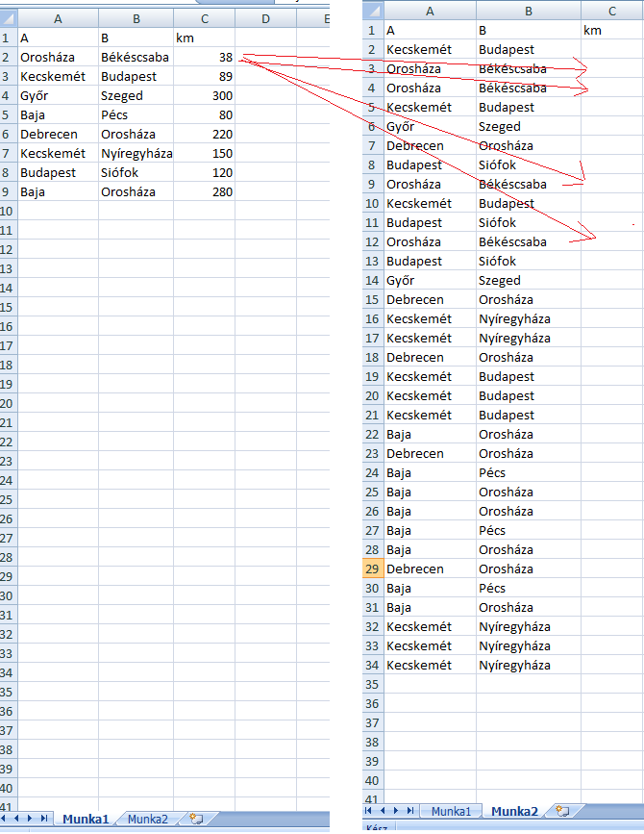Click Nyíregyháza in row 16 of right sheet
The width and height of the screenshot is (644, 834).
click(528, 318)
